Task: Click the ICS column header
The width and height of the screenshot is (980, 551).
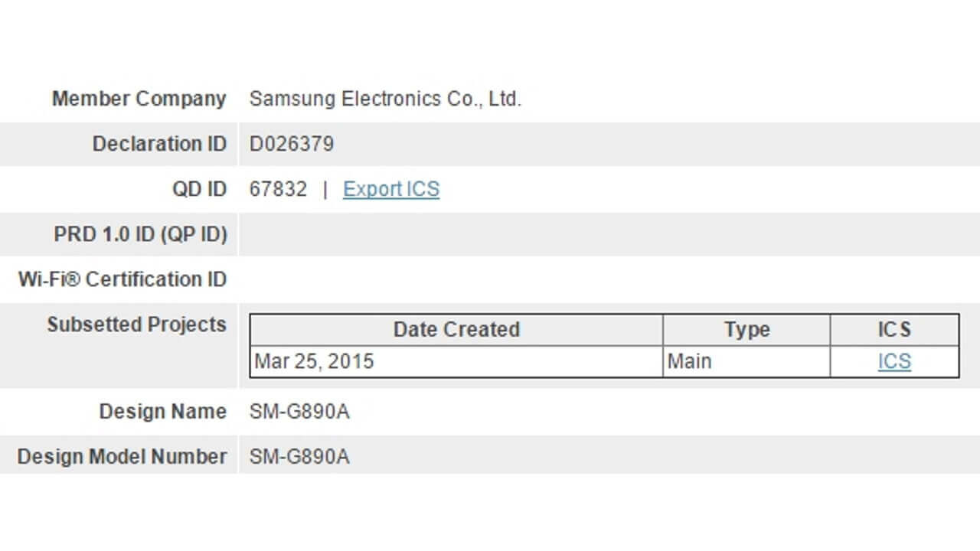Action: coord(893,329)
